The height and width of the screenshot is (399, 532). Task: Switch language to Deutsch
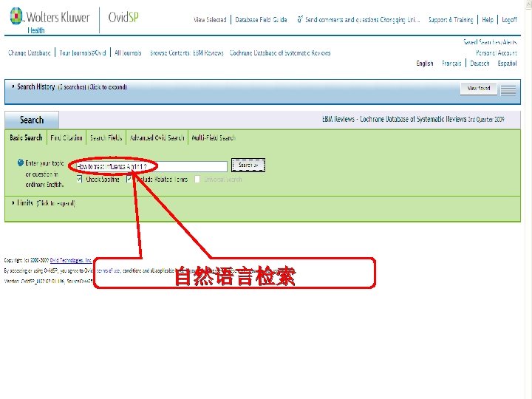(480, 64)
